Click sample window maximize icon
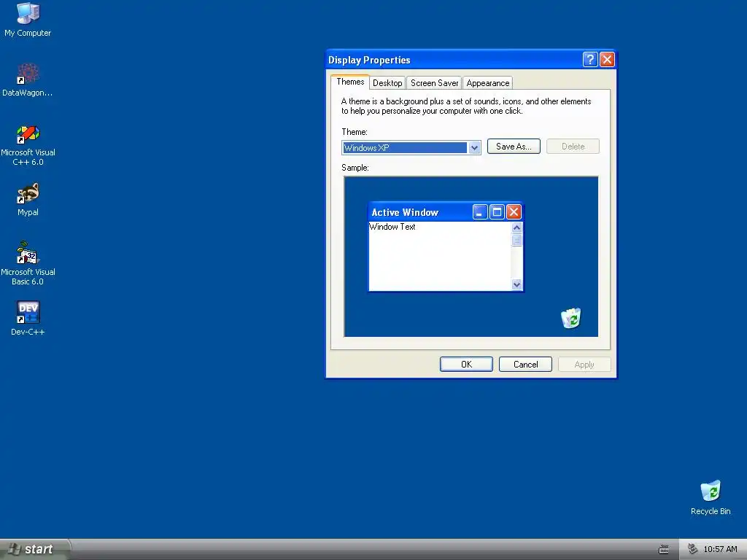Viewport: 747px width, 560px height. [497, 212]
